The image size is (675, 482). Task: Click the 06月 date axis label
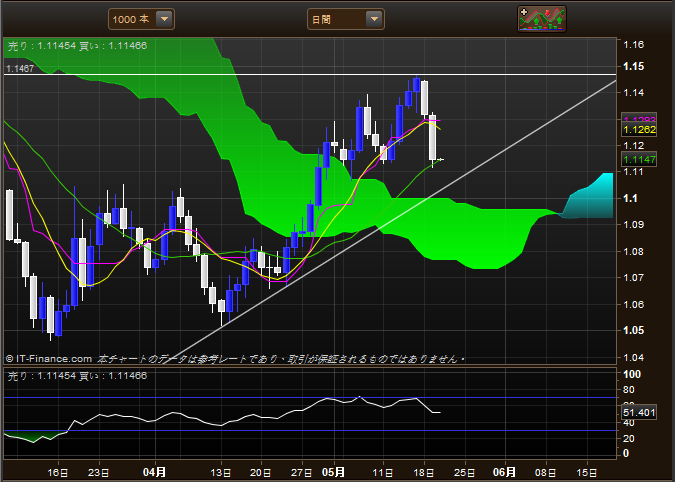click(x=505, y=472)
